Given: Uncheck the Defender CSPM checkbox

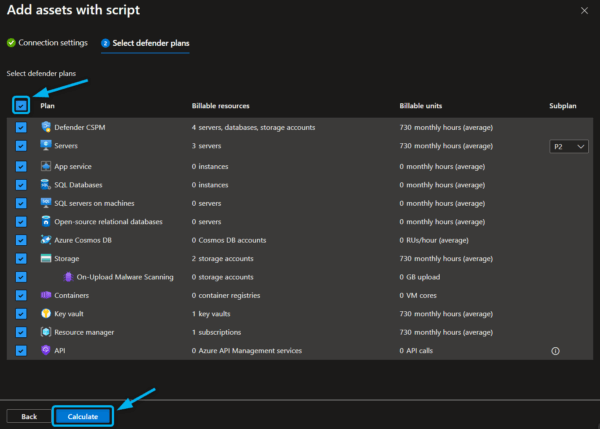Looking at the screenshot, I should [21, 127].
